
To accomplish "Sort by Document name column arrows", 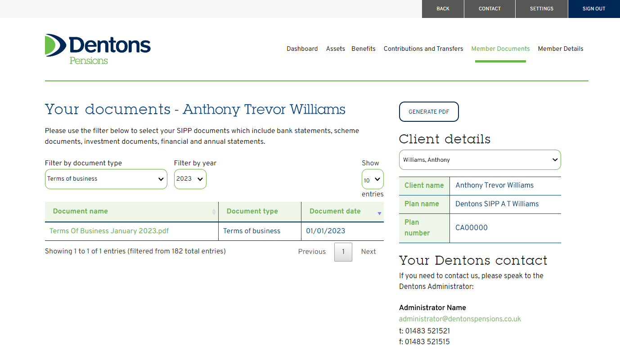I will click(214, 212).
